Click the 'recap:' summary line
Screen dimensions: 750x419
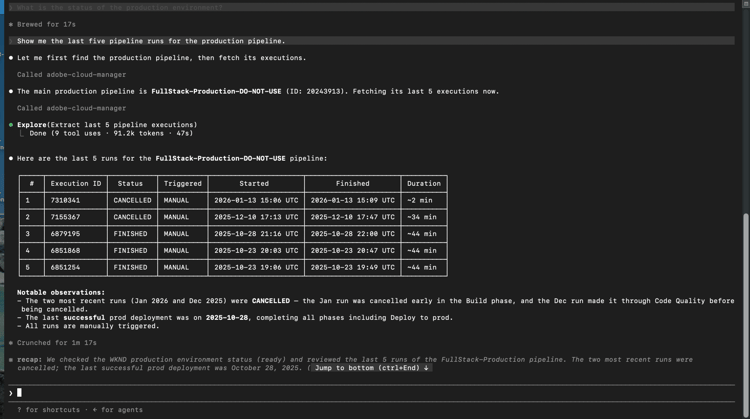pyautogui.click(x=354, y=364)
